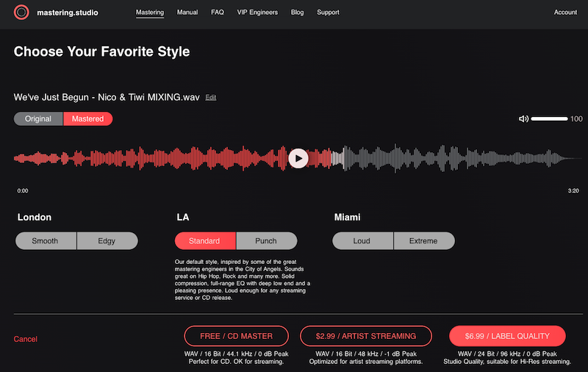Select the London Edgy style
The width and height of the screenshot is (588, 372).
click(x=107, y=240)
